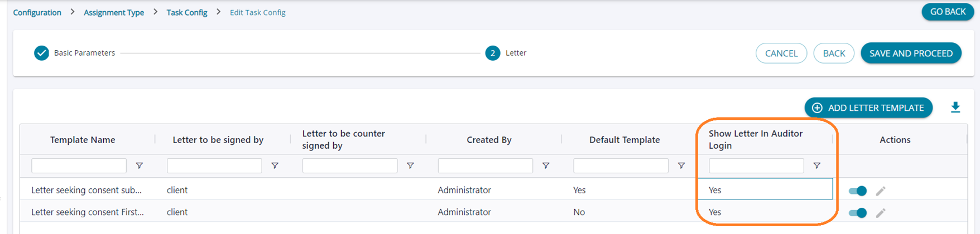The image size is (980, 234).
Task: Open filter for Default Template column
Action: coord(681,165)
